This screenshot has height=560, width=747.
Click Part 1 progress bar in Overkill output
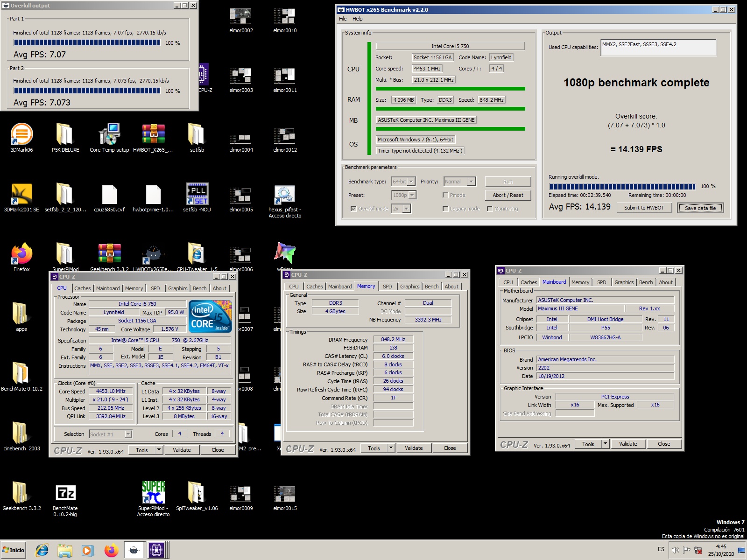click(x=87, y=42)
